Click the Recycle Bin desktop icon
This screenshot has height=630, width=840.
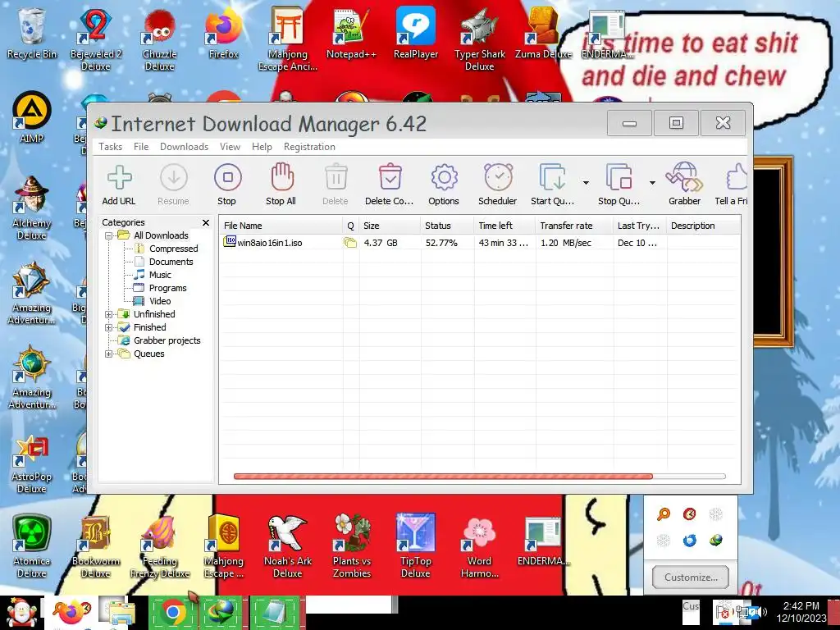coord(31,34)
